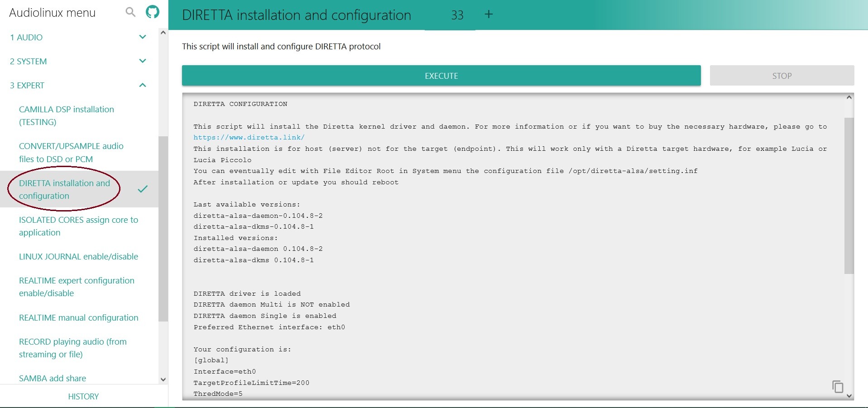Click 'diretta-alsa-daemon-0.104.8-2' version line
This screenshot has width=868, height=408.
tap(258, 216)
